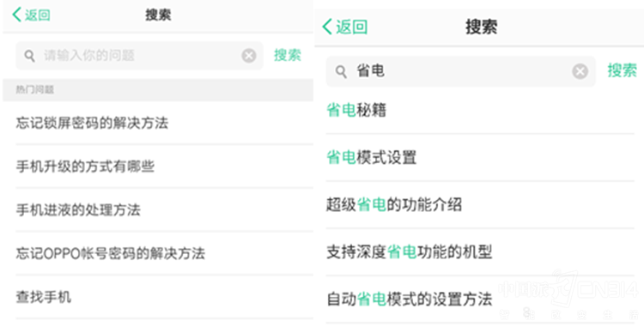
Task: Focus the search field containing 省电
Action: click(x=460, y=71)
